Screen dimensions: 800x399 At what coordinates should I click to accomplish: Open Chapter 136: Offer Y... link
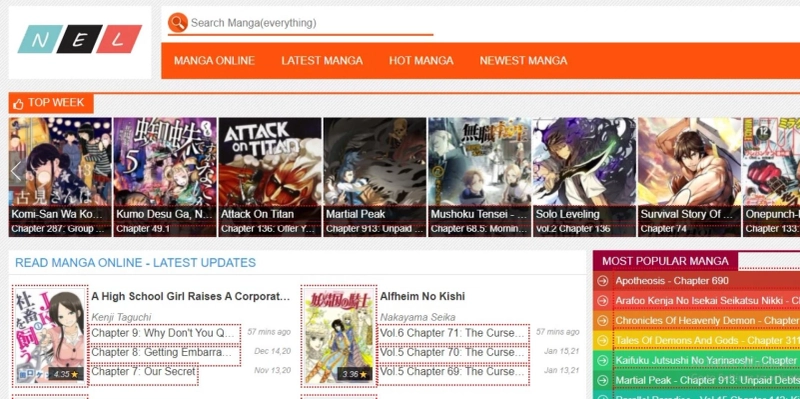pyautogui.click(x=268, y=229)
